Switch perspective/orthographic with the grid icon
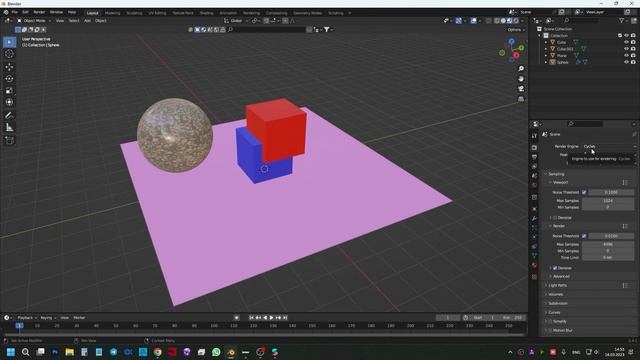This screenshot has width=640, height=360. 521,99
